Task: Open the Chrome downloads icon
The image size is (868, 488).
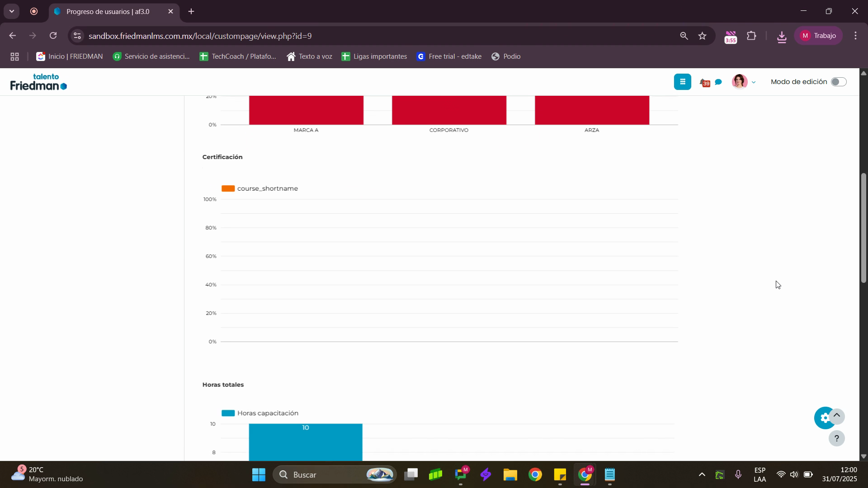Action: (x=782, y=36)
